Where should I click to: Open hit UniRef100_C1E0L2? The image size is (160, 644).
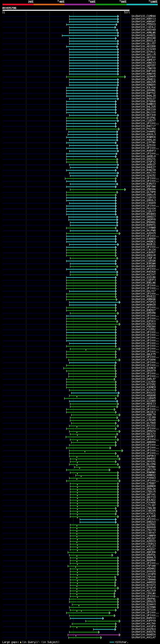(x=143, y=27)
